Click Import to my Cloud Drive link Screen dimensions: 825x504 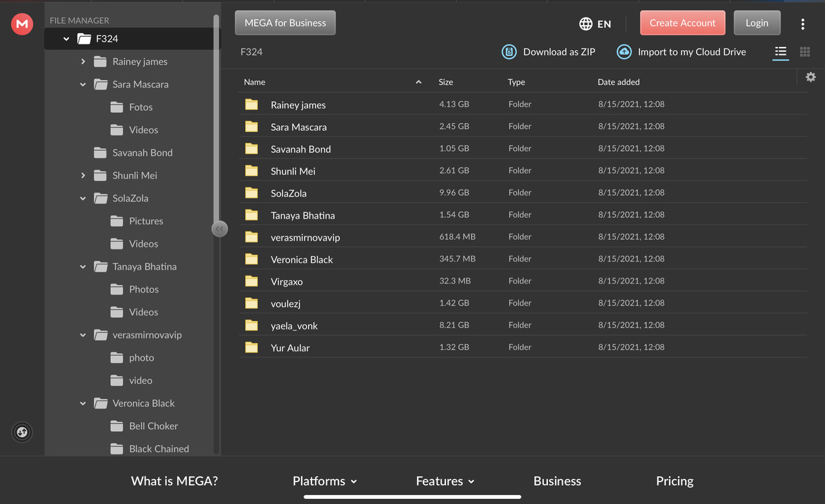692,52
